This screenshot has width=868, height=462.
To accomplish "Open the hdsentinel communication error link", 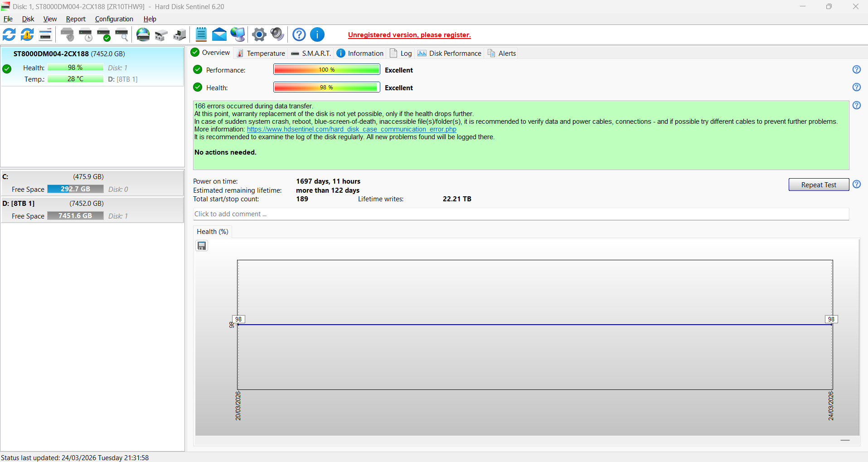I will click(351, 129).
